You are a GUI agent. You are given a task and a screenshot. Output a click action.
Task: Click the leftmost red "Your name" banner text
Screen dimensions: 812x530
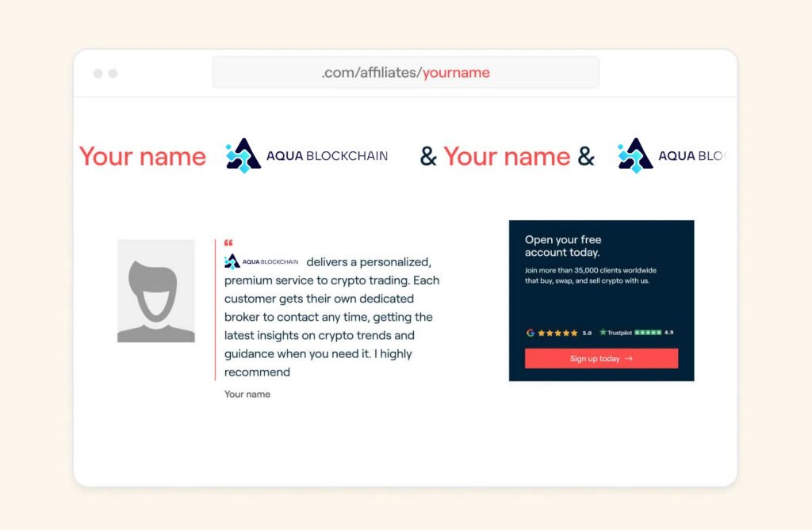[x=143, y=157]
